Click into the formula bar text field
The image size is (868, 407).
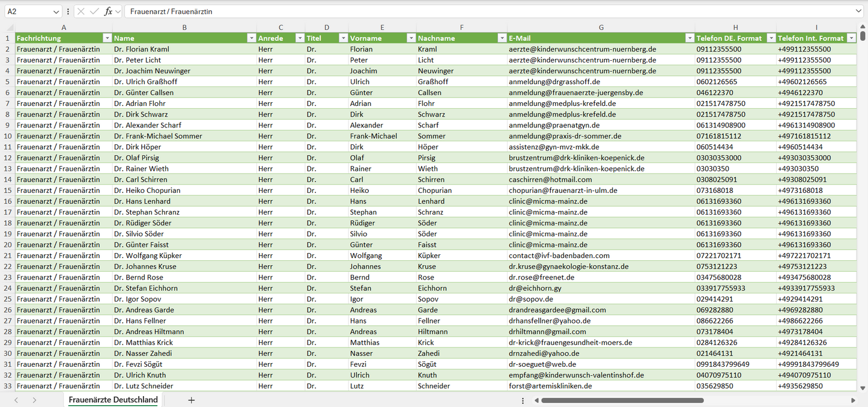[481, 11]
